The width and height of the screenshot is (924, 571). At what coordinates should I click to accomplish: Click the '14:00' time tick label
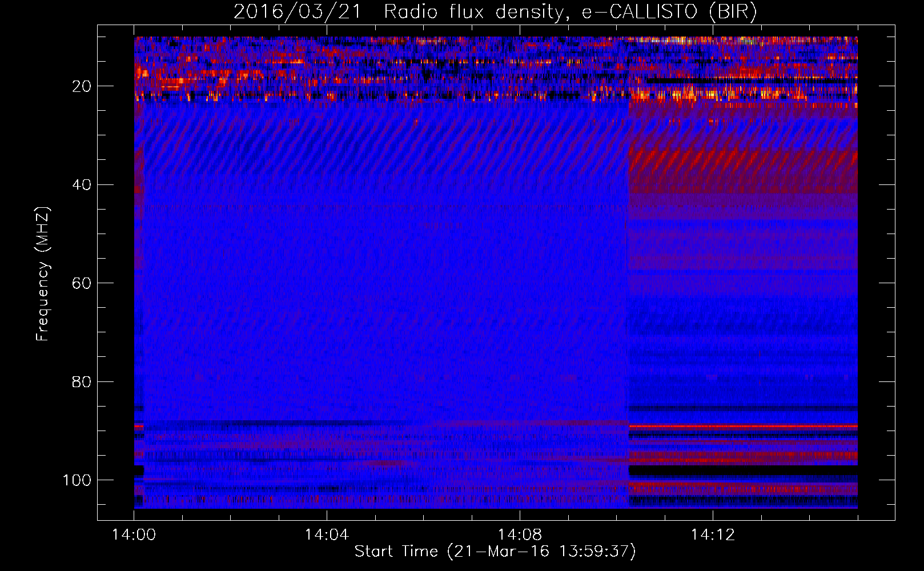[134, 535]
